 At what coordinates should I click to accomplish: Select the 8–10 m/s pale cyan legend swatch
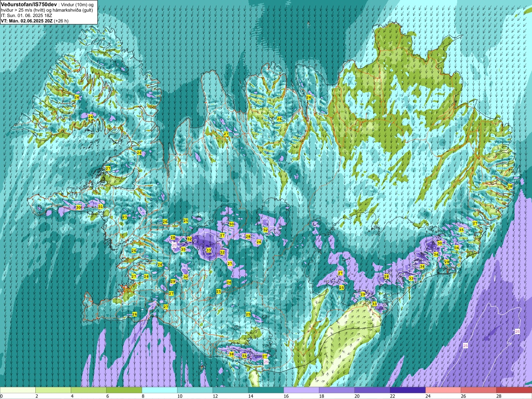160,390
